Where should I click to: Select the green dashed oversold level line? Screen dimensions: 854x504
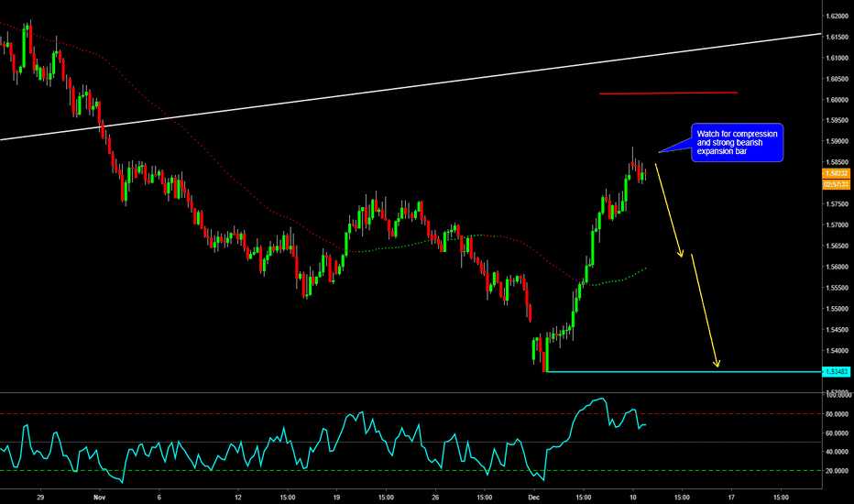[x=411, y=471]
